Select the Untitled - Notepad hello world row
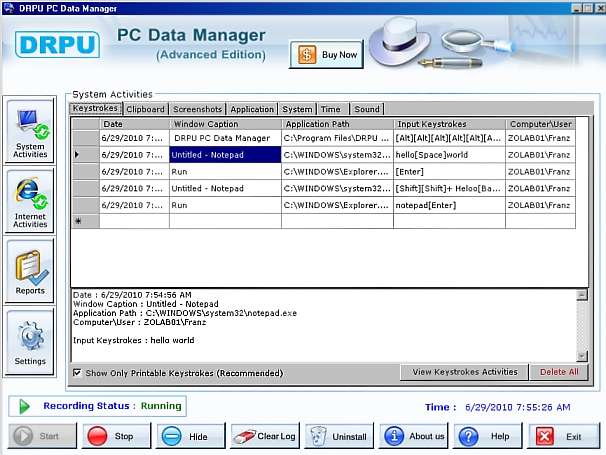The height and width of the screenshot is (455, 606). click(224, 155)
